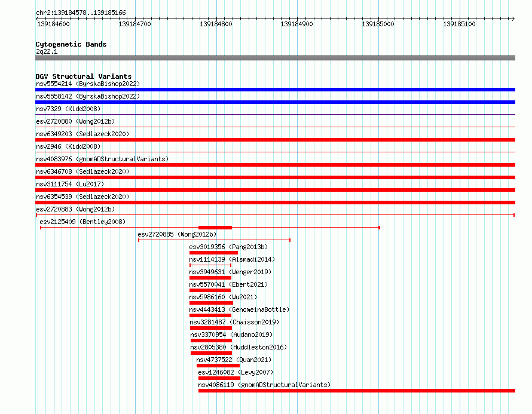Click ruler position 139184600
532x414 pixels.
point(53,24)
